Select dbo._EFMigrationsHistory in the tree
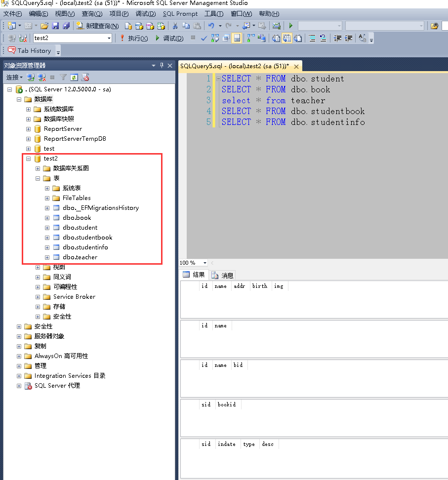 point(101,208)
